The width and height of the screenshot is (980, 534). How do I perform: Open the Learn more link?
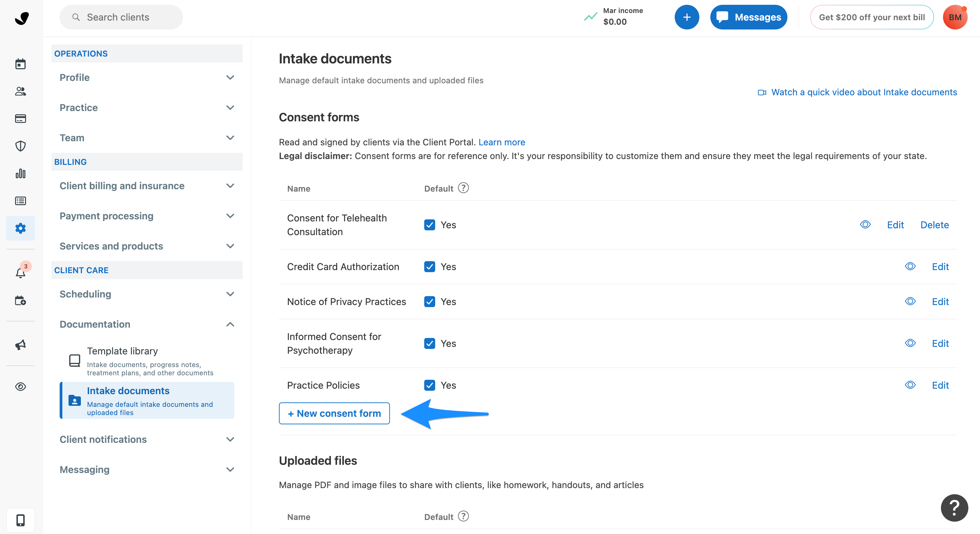(x=502, y=142)
